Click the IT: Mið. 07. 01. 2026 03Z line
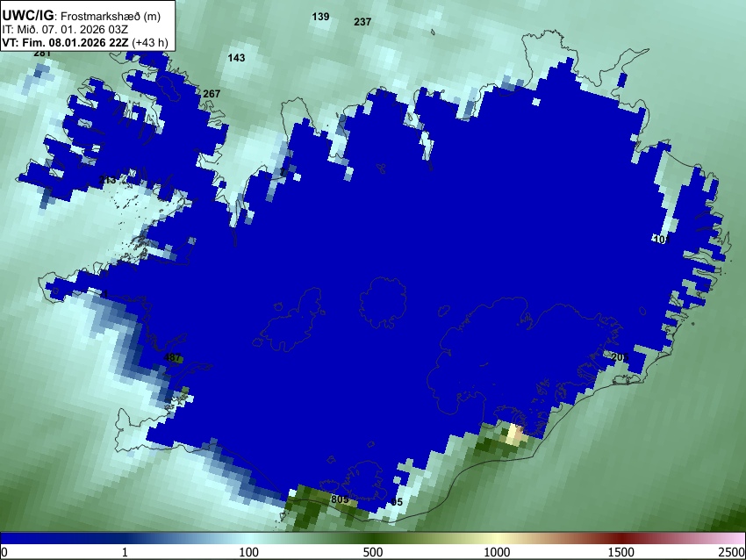 click(65, 30)
